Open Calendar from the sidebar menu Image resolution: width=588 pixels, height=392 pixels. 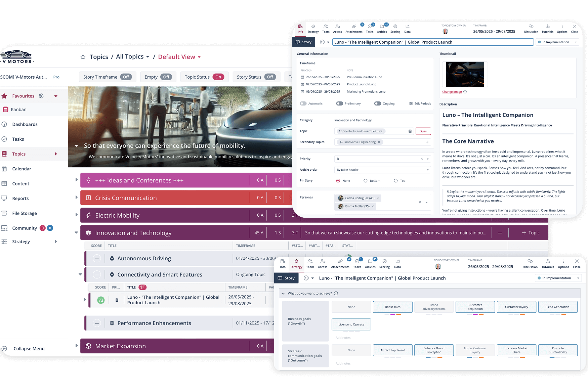22,169
